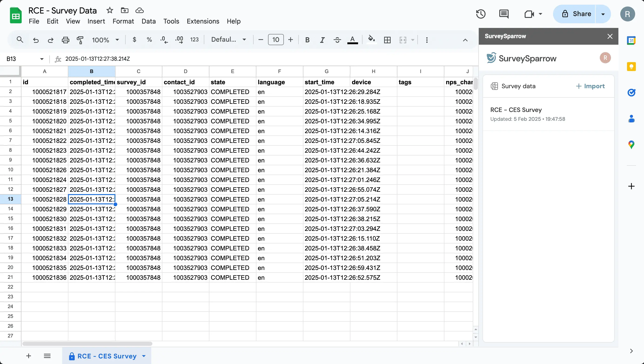
Task: Select the paint format tool
Action: [x=80, y=40]
